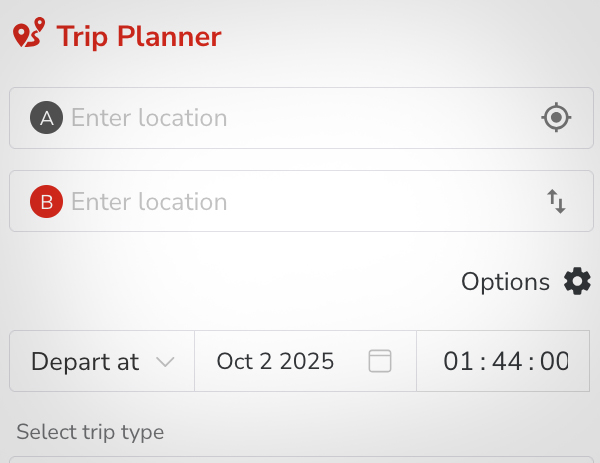This screenshot has height=463, width=600.
Task: Open the calendar date picker icon
Action: 379,361
